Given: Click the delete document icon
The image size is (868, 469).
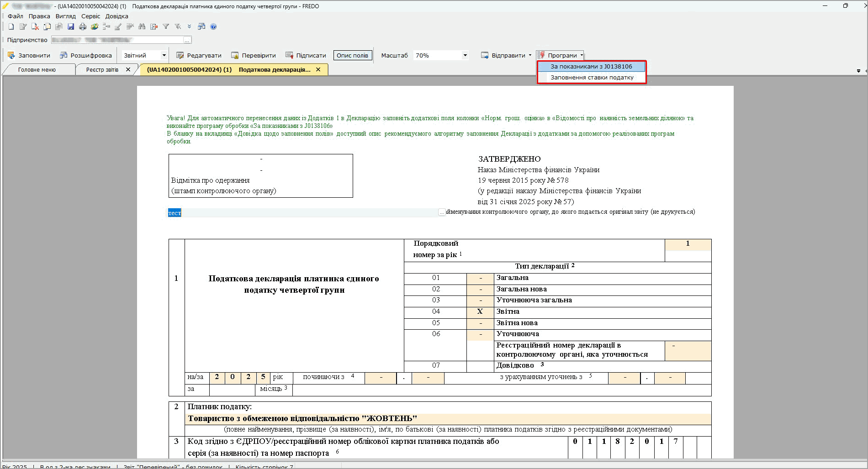Looking at the screenshot, I should [35, 26].
